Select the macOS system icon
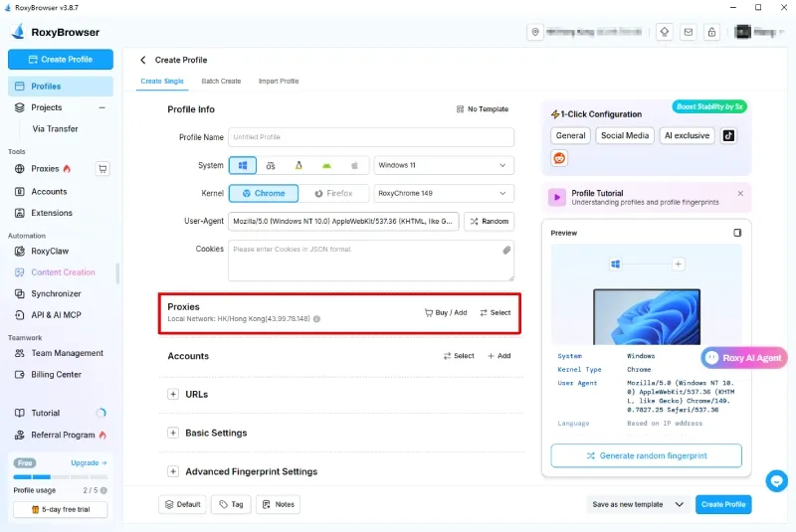The image size is (796, 532). [x=271, y=165]
